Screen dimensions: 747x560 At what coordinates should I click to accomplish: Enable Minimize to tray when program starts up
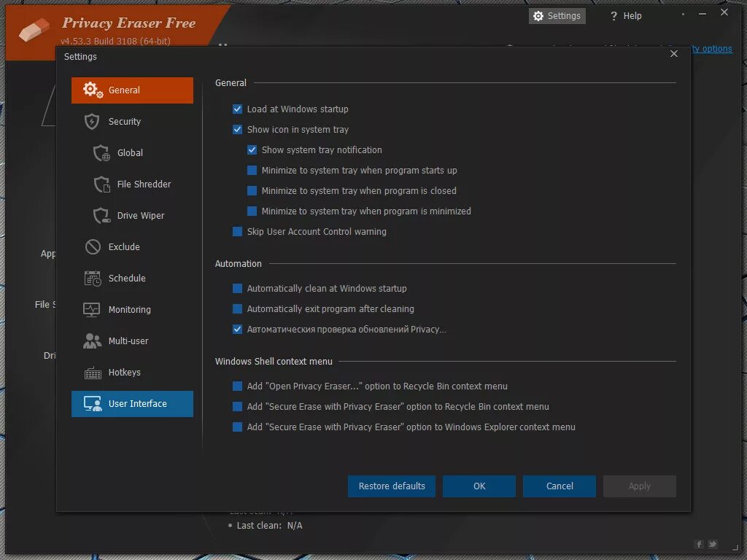[252, 171]
